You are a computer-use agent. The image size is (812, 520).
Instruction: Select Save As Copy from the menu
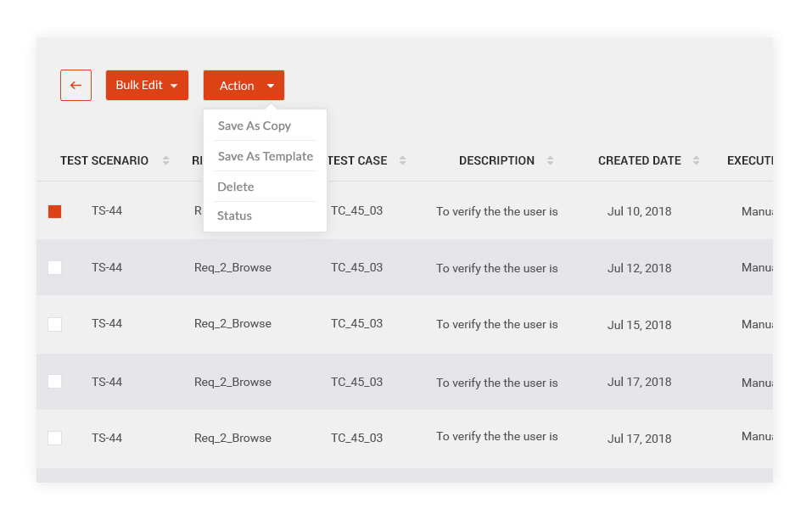[255, 126]
